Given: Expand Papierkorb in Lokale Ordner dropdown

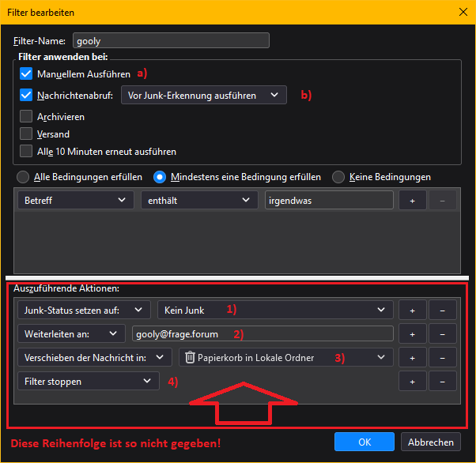Looking at the screenshot, I should [286, 358].
